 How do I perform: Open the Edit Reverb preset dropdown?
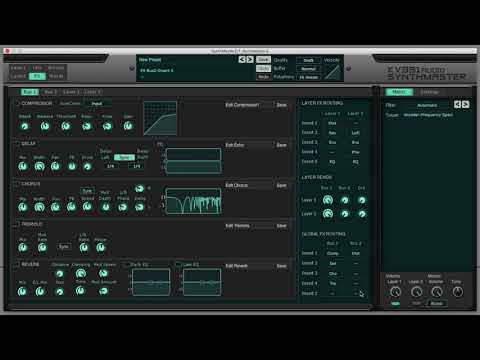coord(249,266)
